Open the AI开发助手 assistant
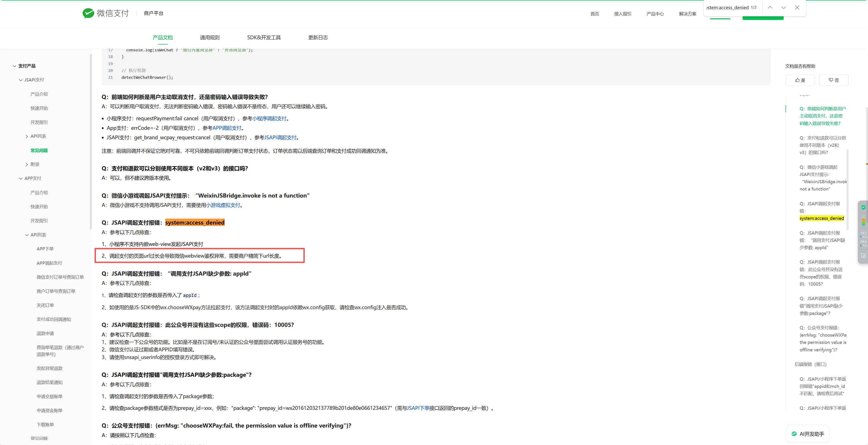 [808, 434]
